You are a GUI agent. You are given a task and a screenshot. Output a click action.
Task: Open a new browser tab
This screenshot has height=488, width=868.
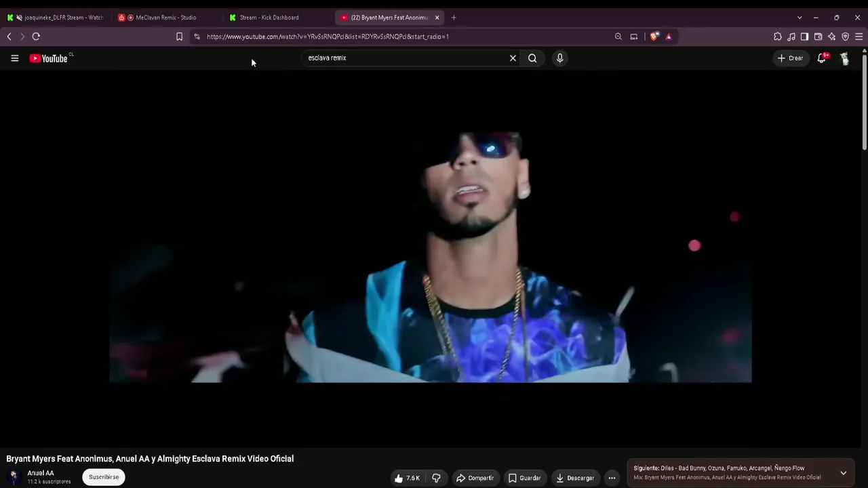[x=454, y=18]
